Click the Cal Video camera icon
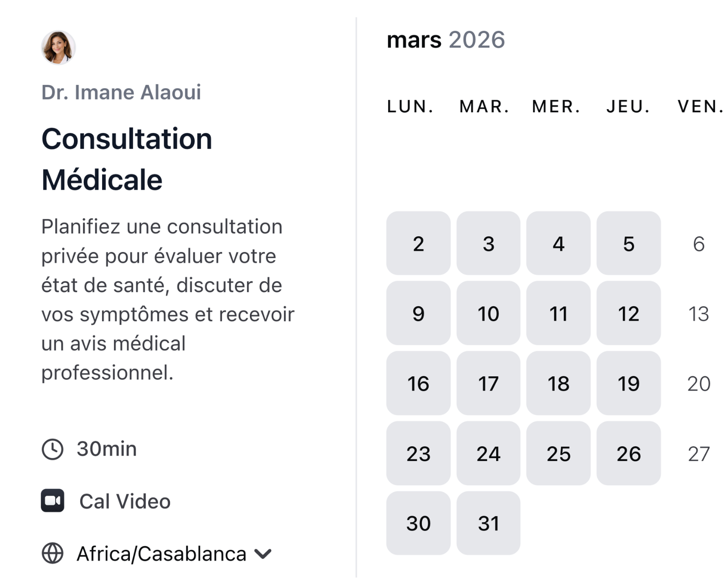The width and height of the screenshot is (724, 588). click(x=52, y=501)
